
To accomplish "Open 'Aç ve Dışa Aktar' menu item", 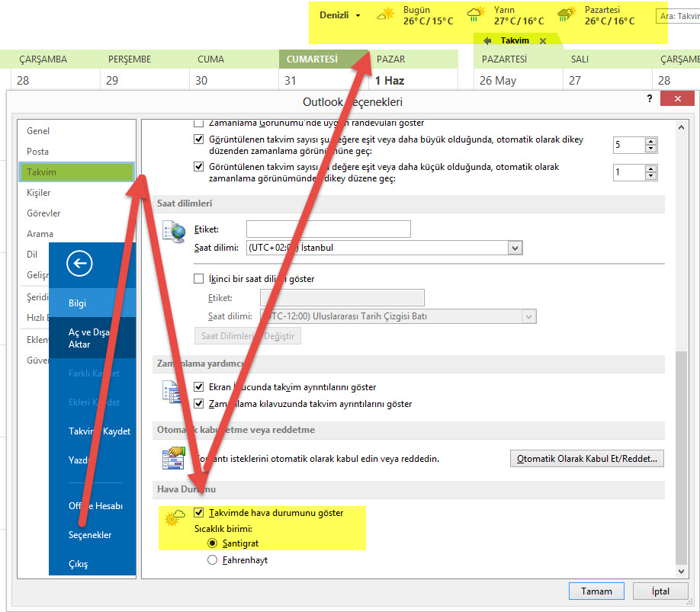I will 92,338.
